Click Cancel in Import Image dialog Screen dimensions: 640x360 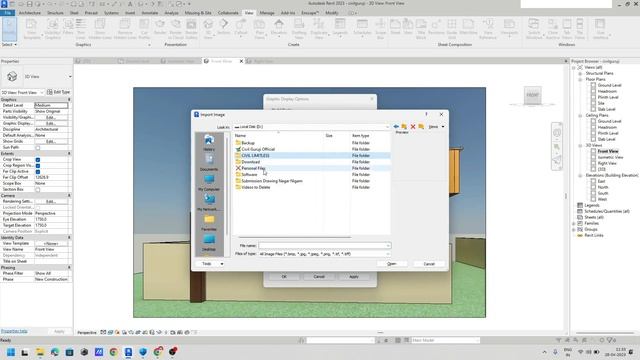[429, 264]
